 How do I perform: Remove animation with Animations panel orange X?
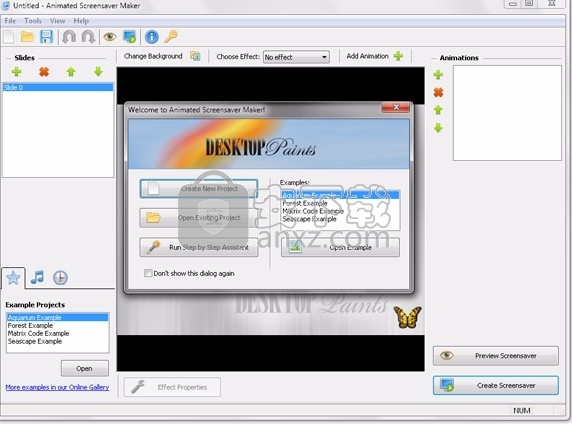pos(438,92)
